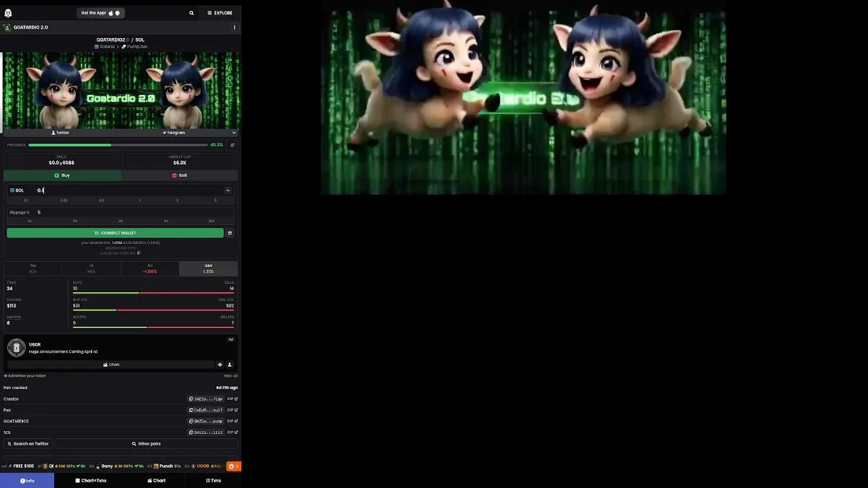Copy the GOATARDIO2 token symbol icon
Image resolution: width=868 pixels, height=488 pixels.
pyautogui.click(x=127, y=40)
